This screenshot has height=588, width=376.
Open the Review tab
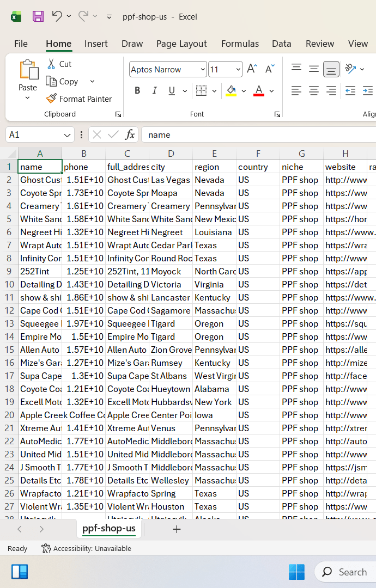320,44
